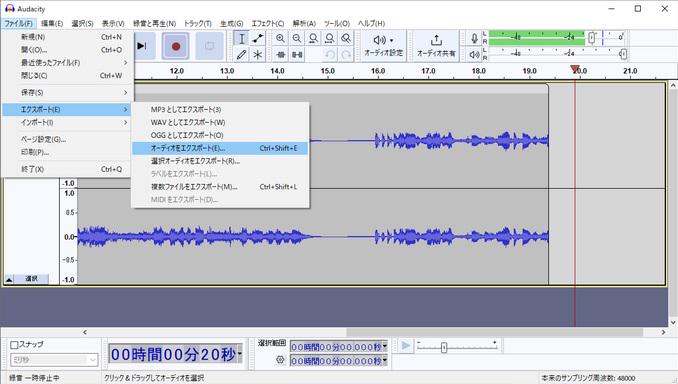
Task: Open 表示(V) menu
Action: (113, 23)
